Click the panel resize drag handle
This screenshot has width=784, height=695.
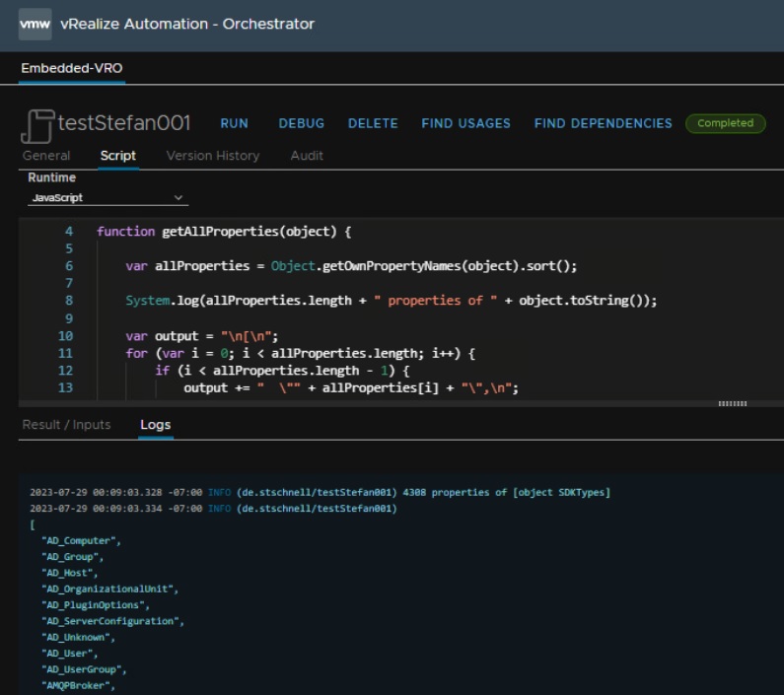tap(733, 403)
